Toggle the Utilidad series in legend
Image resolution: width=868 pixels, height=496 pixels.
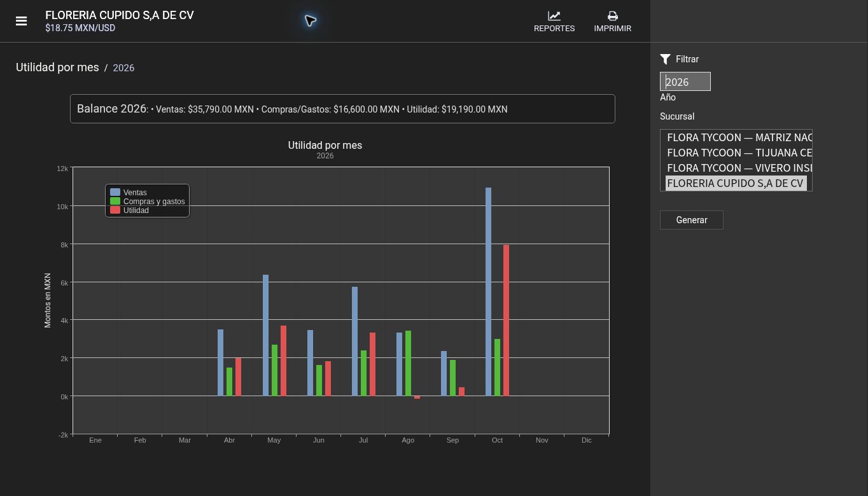coord(136,210)
